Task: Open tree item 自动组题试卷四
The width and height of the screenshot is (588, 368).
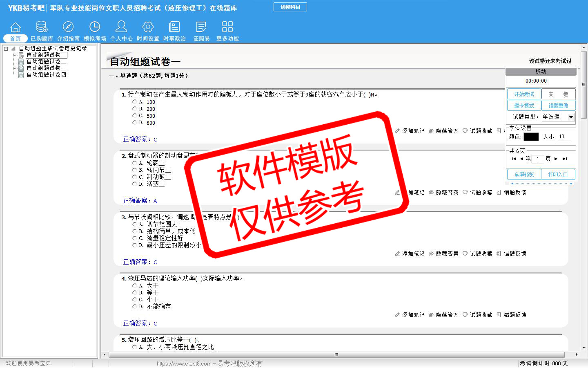Action: click(46, 75)
